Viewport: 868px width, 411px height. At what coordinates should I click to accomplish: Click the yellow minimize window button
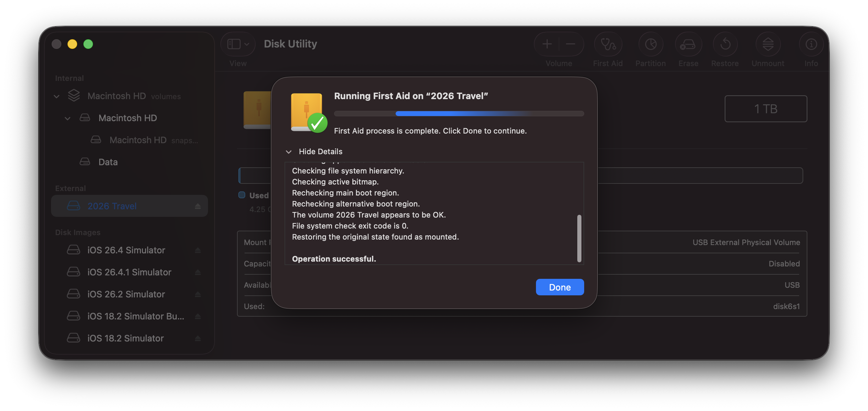point(72,44)
